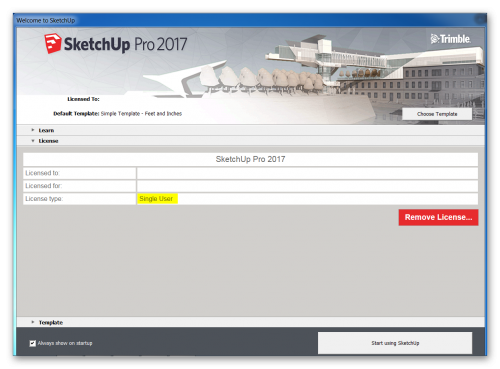
Task: Click the Welcome to SketchUp title bar
Action: coord(250,20)
